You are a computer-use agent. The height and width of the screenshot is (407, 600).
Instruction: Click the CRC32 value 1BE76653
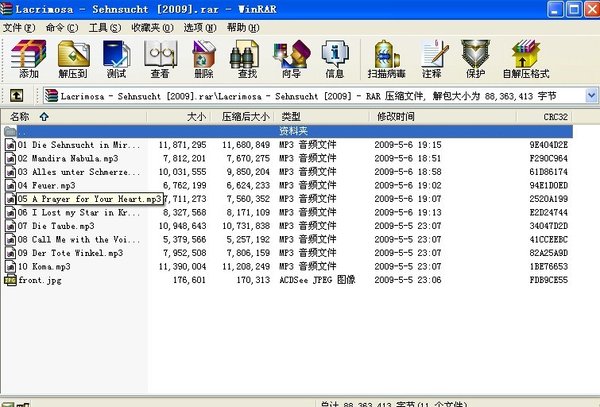pyautogui.click(x=548, y=267)
